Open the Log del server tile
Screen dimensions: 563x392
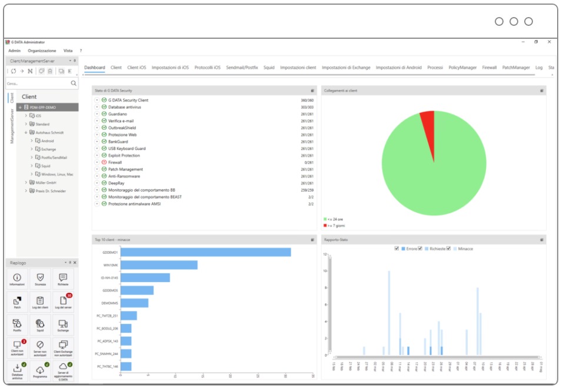[x=63, y=302]
